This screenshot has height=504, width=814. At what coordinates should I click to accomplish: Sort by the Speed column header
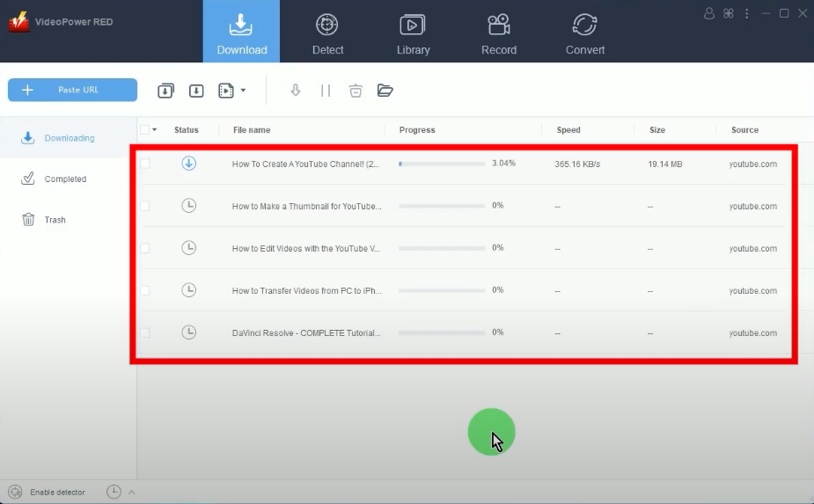[x=568, y=130]
